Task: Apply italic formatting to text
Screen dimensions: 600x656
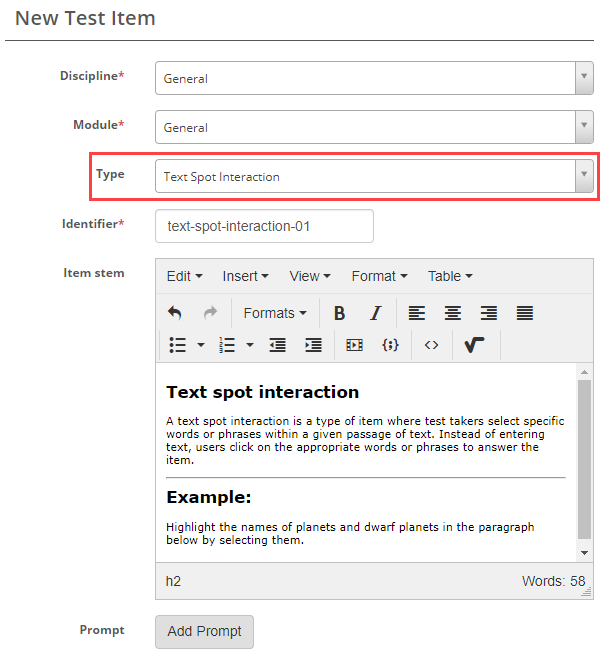Action: click(x=375, y=313)
